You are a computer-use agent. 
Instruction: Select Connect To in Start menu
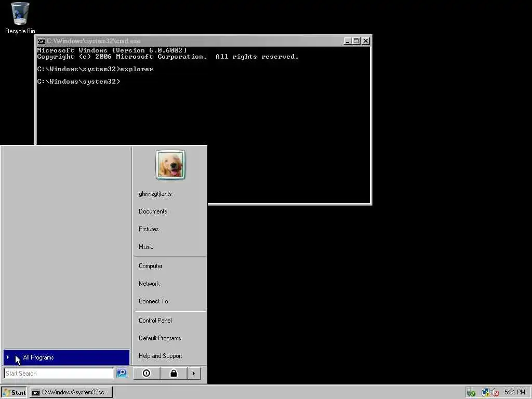pyautogui.click(x=153, y=301)
